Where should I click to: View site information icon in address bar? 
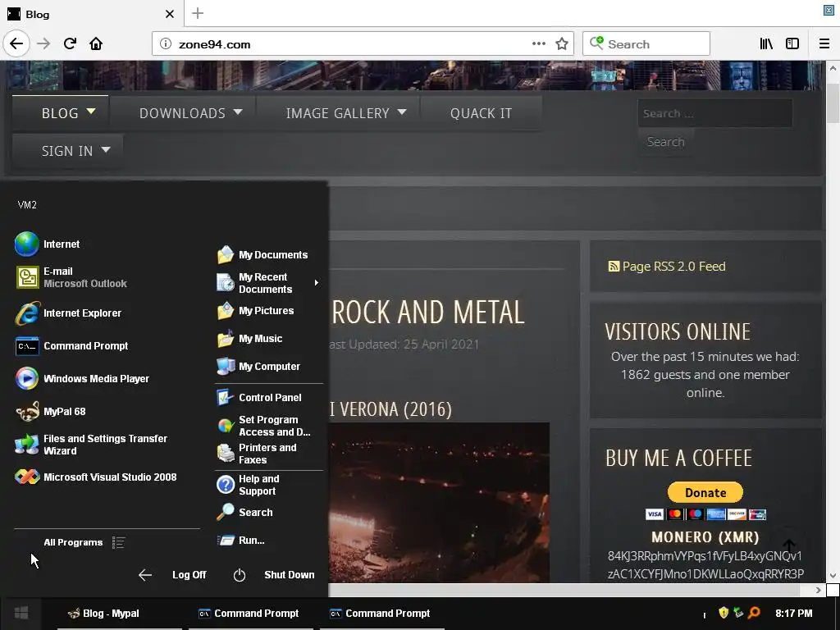click(x=166, y=44)
